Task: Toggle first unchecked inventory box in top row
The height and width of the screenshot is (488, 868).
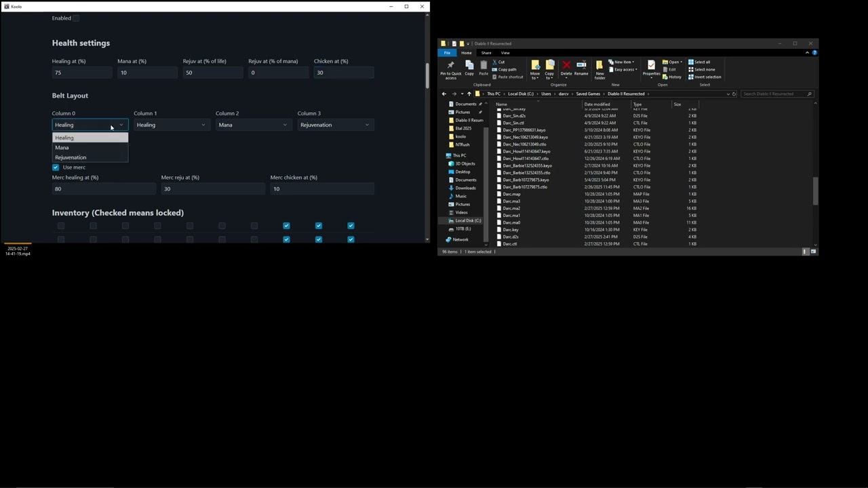Action: 61,226
